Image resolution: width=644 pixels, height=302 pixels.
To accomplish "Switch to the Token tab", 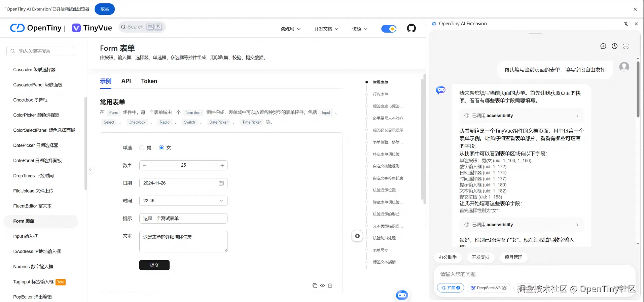I will tap(149, 81).
